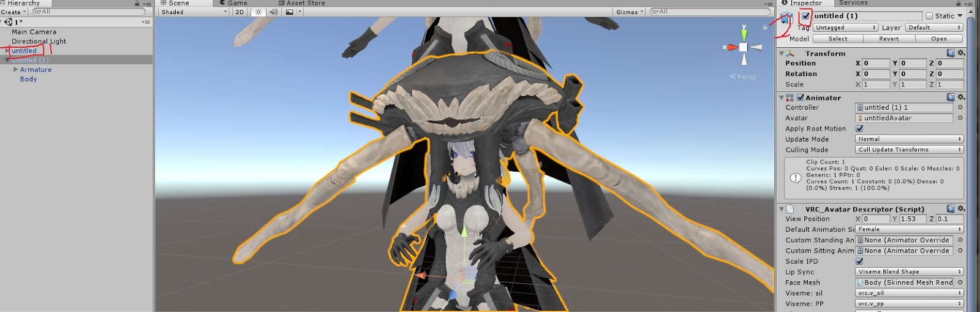This screenshot has width=980, height=312.
Task: Open VRC_Avatar Descriptor gear menu
Action: 961,209
